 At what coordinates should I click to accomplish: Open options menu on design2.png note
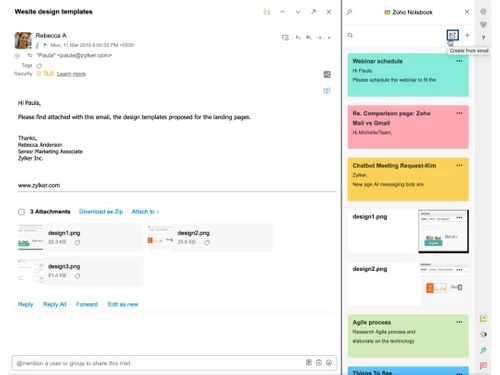[459, 270]
